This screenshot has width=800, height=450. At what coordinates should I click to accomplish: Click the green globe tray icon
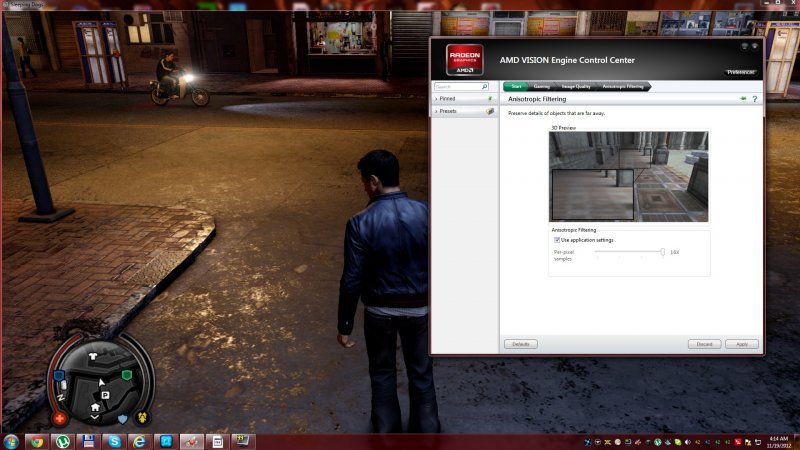pos(658,442)
